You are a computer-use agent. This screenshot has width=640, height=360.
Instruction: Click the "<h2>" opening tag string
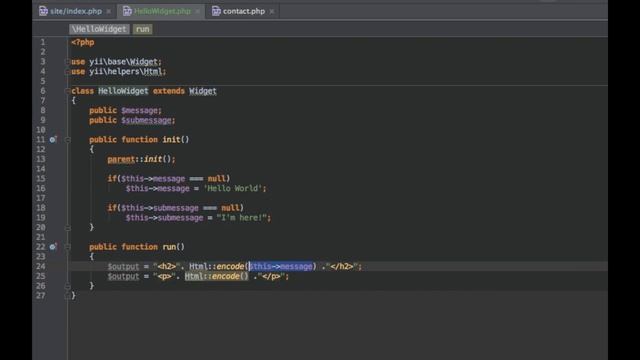point(167,266)
